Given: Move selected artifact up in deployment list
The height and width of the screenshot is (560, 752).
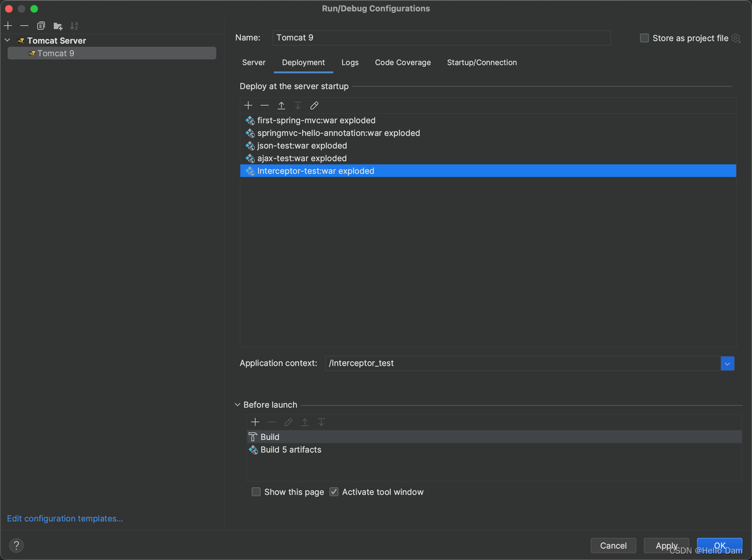Looking at the screenshot, I should [x=281, y=105].
